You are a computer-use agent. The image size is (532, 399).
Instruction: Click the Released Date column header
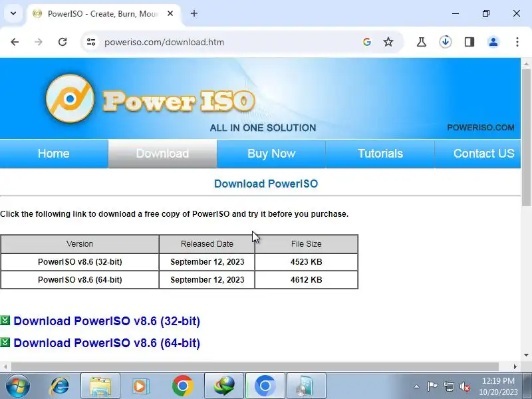[x=207, y=244]
